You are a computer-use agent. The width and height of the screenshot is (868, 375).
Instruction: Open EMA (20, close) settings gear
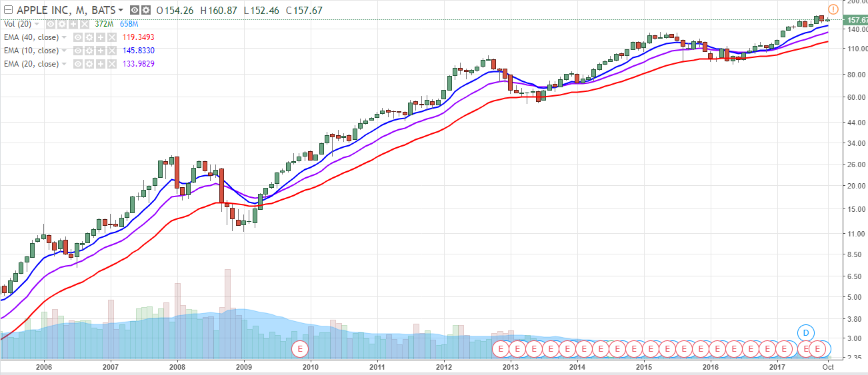(x=89, y=64)
